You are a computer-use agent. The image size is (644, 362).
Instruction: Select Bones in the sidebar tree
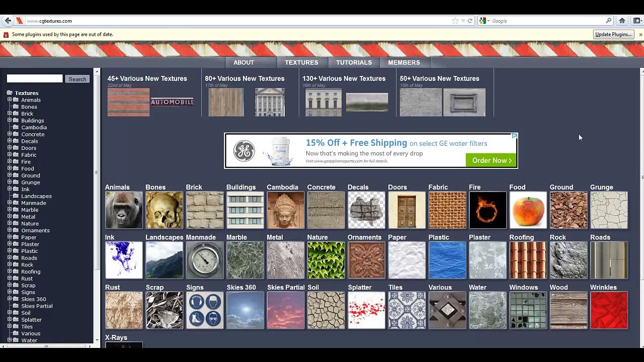(x=29, y=107)
